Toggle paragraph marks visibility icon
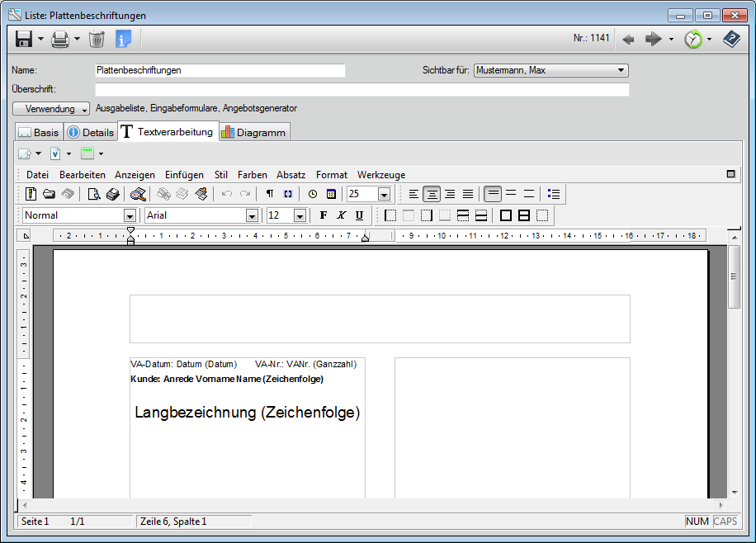756x543 pixels. point(270,194)
